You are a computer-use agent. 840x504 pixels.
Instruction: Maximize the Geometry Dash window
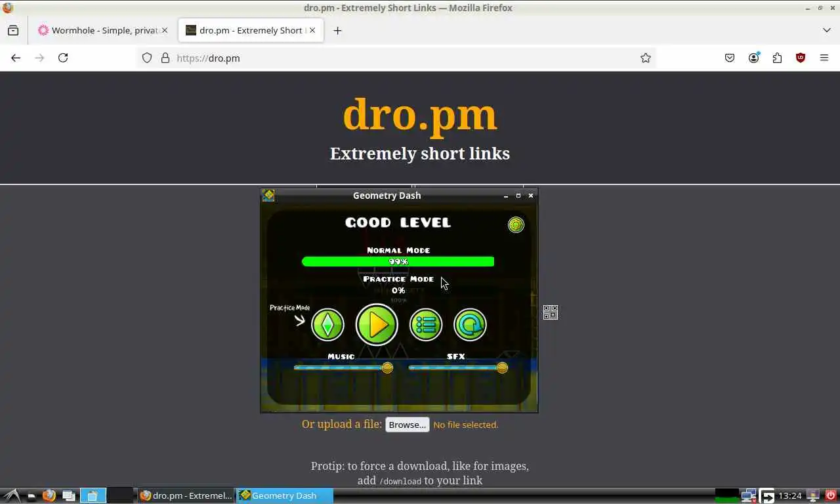518,196
